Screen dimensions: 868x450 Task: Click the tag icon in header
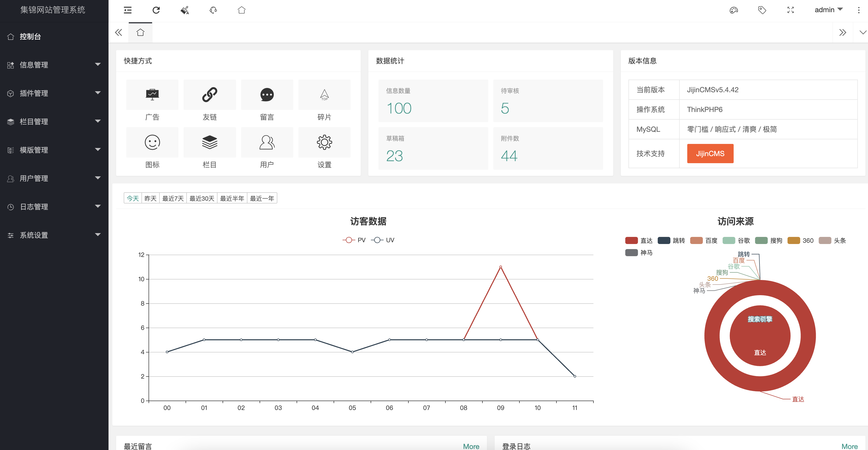point(762,10)
